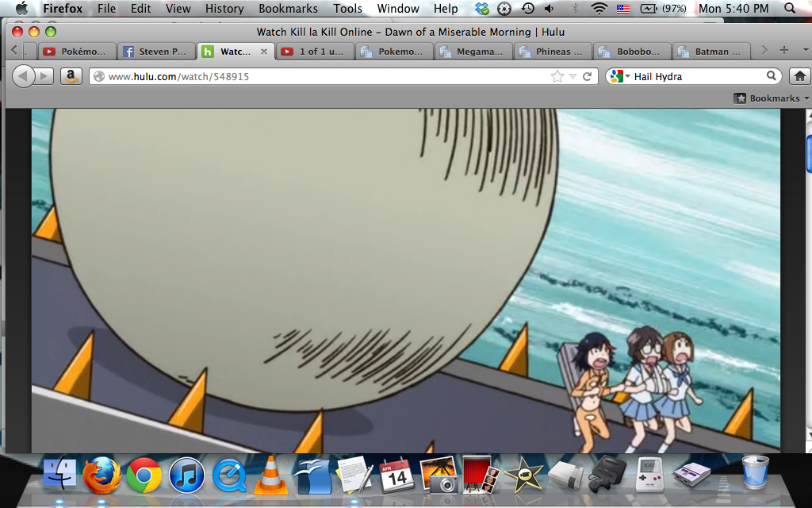
Task: Open the battery status (97%) menu
Action: tap(664, 8)
